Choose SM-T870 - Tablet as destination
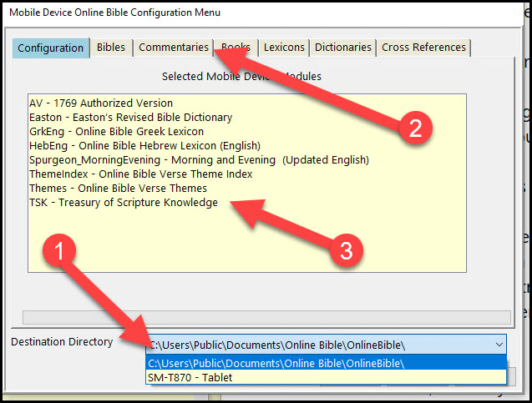 point(326,377)
